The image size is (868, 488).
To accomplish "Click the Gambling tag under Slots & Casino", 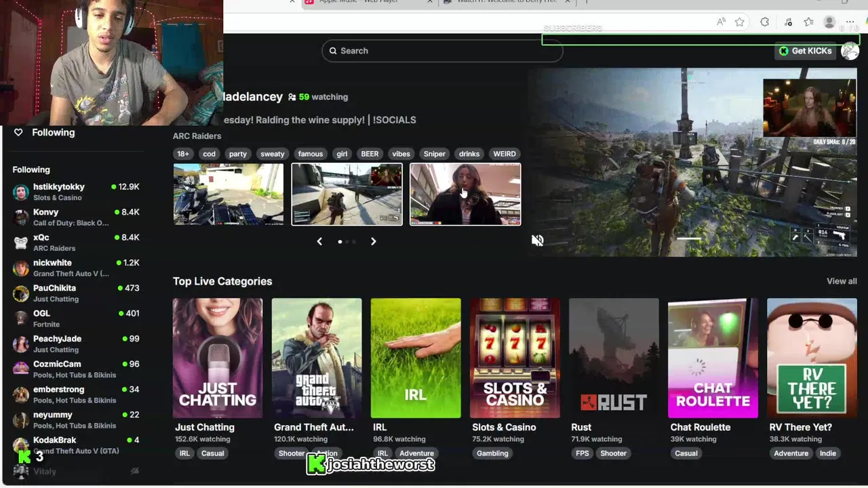I will 492,453.
